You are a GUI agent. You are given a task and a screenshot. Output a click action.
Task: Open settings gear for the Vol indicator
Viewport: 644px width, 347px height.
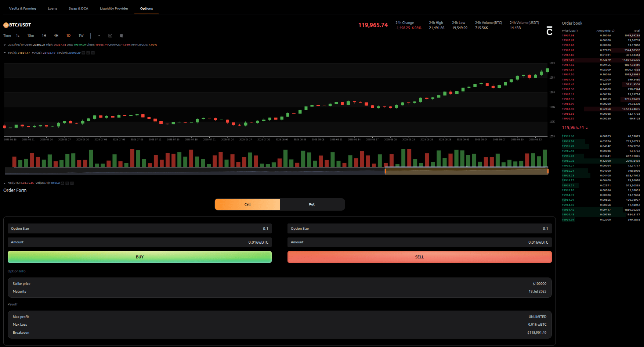(67, 183)
